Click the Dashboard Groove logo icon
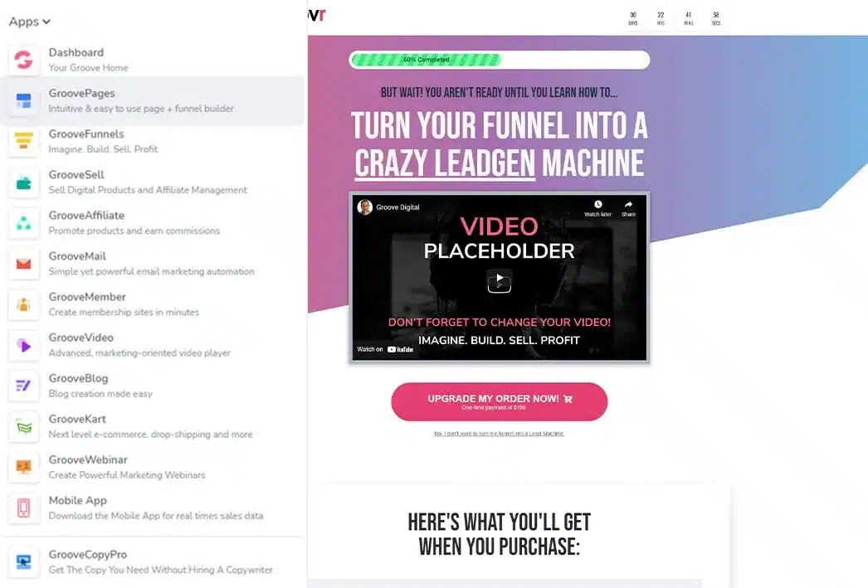Viewport: 868px width, 588px height. [x=24, y=60]
